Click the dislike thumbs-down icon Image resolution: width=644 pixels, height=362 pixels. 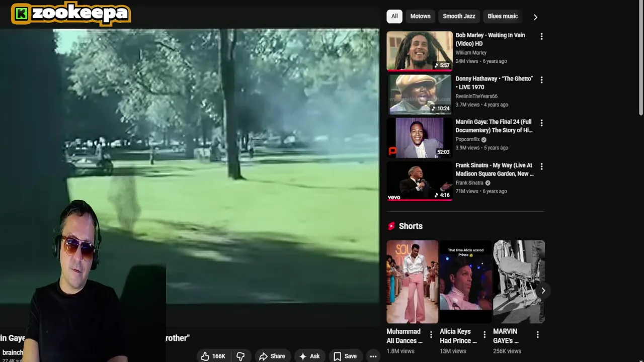tap(240, 356)
